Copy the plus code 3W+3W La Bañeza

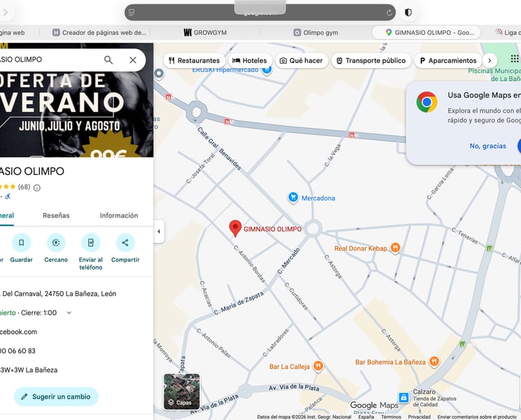(28, 370)
